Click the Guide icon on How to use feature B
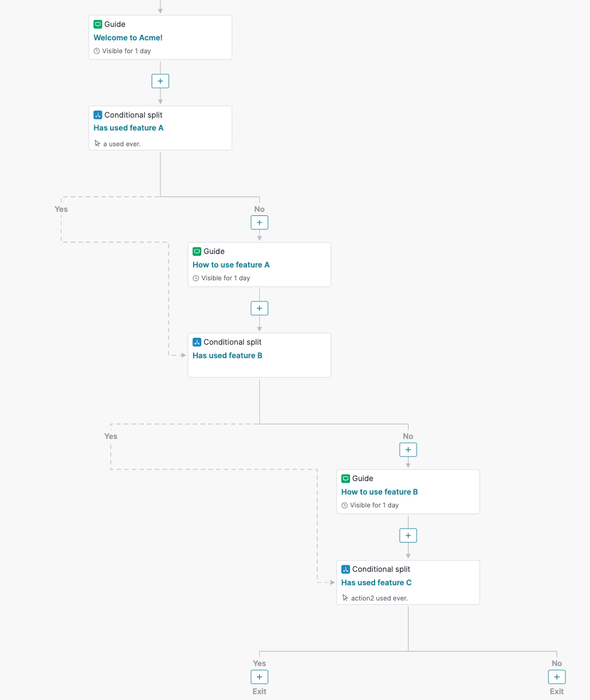Screen dimensions: 590x700 coord(345,478)
